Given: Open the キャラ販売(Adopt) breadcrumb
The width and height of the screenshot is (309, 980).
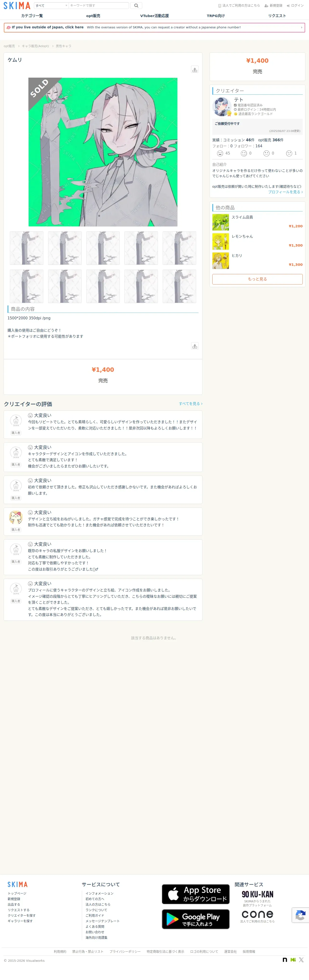Looking at the screenshot, I should click(35, 46).
